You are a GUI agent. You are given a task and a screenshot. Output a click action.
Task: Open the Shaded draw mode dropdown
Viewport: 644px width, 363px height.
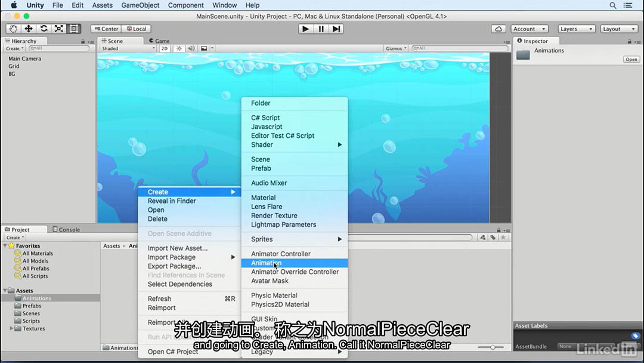pos(128,48)
